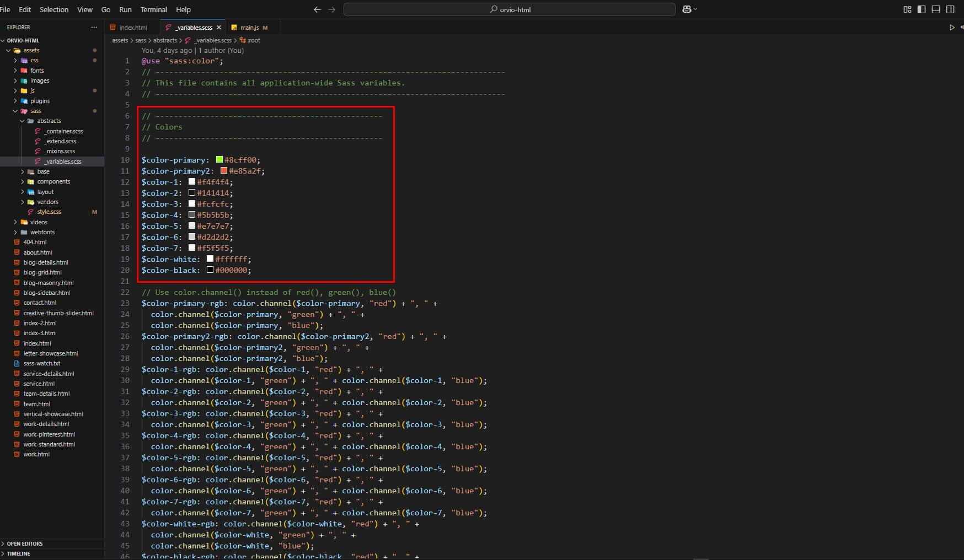Open the work.html file
Image resolution: width=964 pixels, height=560 pixels.
pyautogui.click(x=36, y=454)
